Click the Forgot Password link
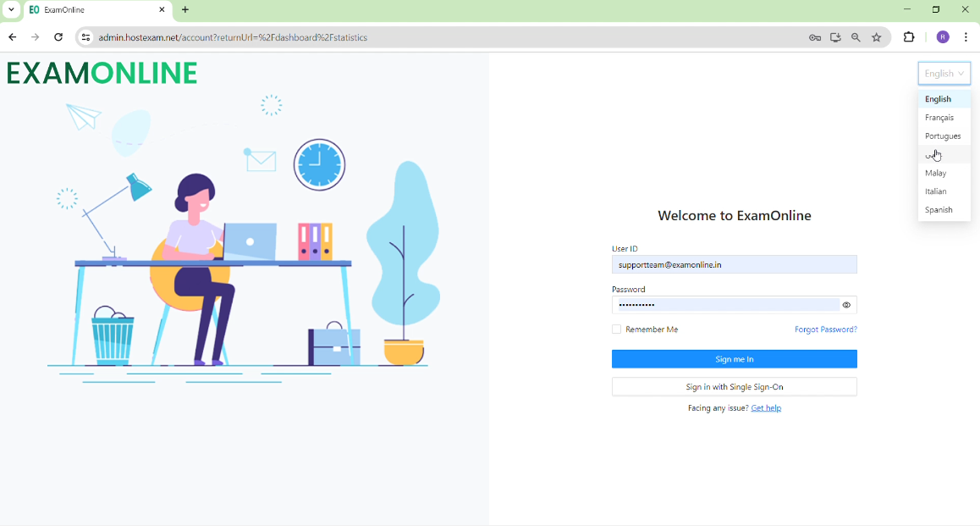 point(825,329)
